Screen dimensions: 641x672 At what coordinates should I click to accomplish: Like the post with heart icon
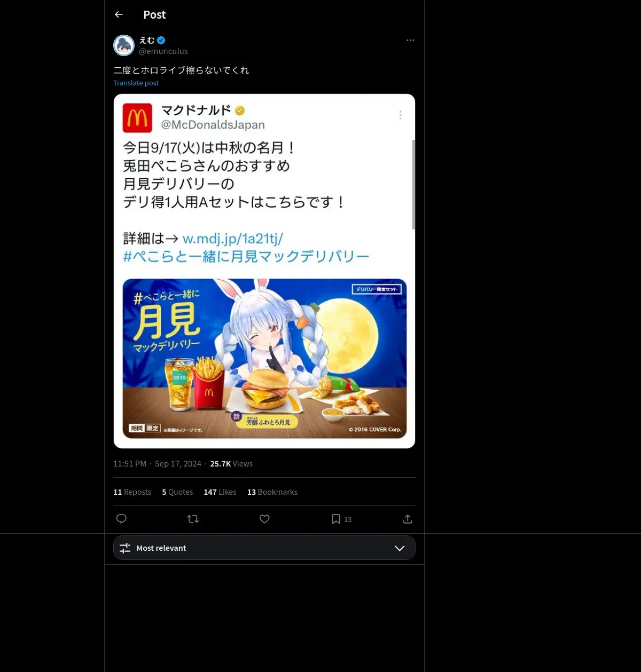pyautogui.click(x=264, y=519)
